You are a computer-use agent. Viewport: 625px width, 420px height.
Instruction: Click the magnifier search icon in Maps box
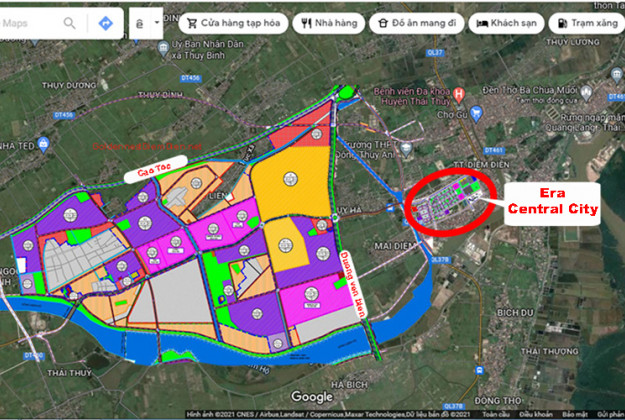[69, 23]
